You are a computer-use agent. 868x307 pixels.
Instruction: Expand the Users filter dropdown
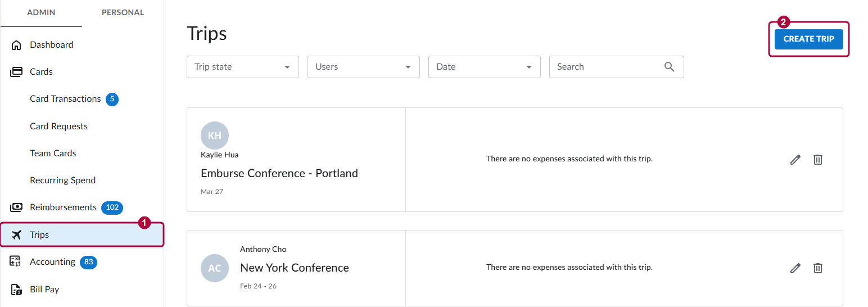[363, 67]
